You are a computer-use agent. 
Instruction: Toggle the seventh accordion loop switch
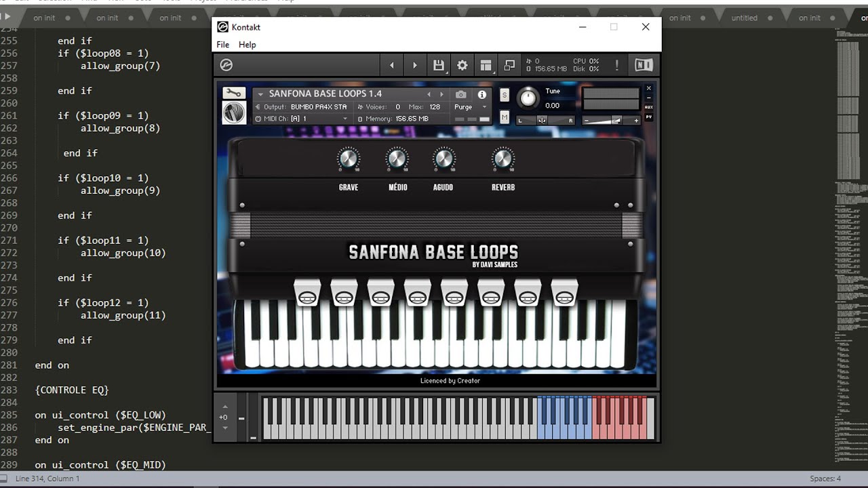point(528,291)
